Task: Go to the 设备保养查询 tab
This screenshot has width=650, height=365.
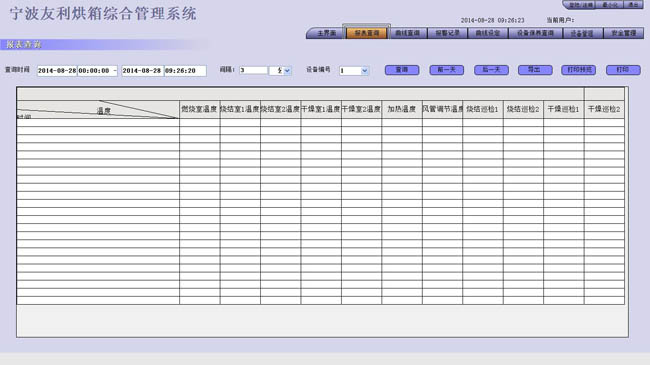Action: (x=535, y=33)
